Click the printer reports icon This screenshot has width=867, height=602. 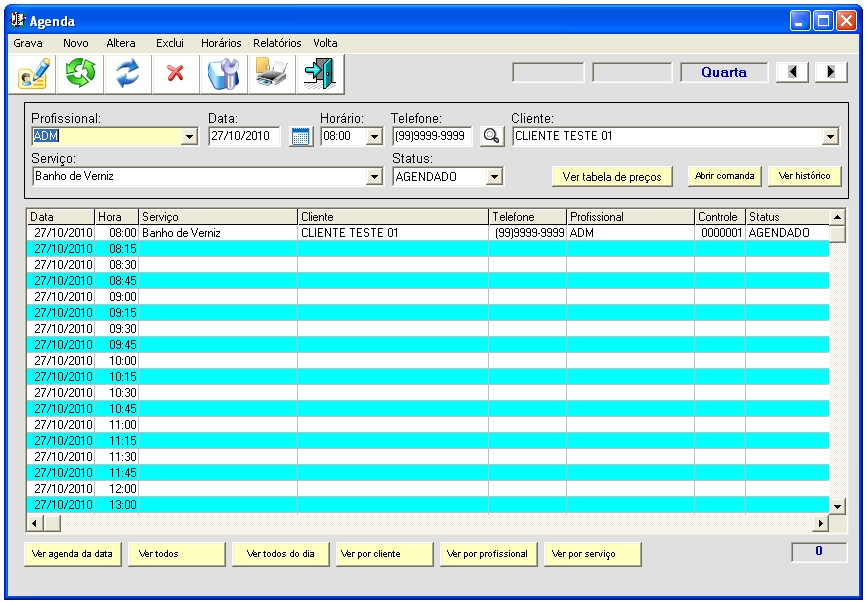(x=271, y=74)
